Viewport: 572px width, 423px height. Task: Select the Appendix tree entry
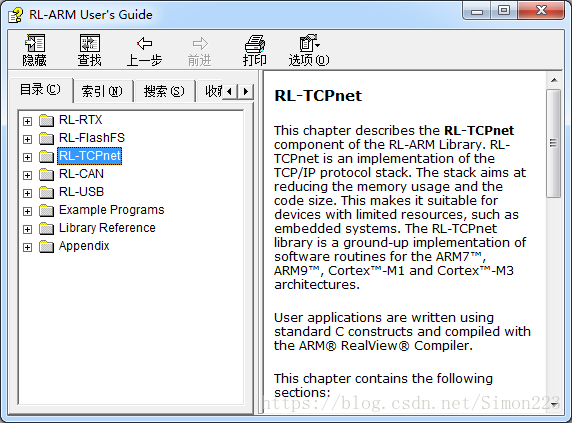click(84, 246)
